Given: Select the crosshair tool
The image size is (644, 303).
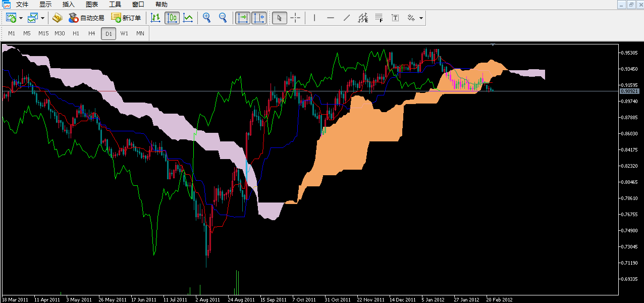Looking at the screenshot, I should (x=295, y=18).
